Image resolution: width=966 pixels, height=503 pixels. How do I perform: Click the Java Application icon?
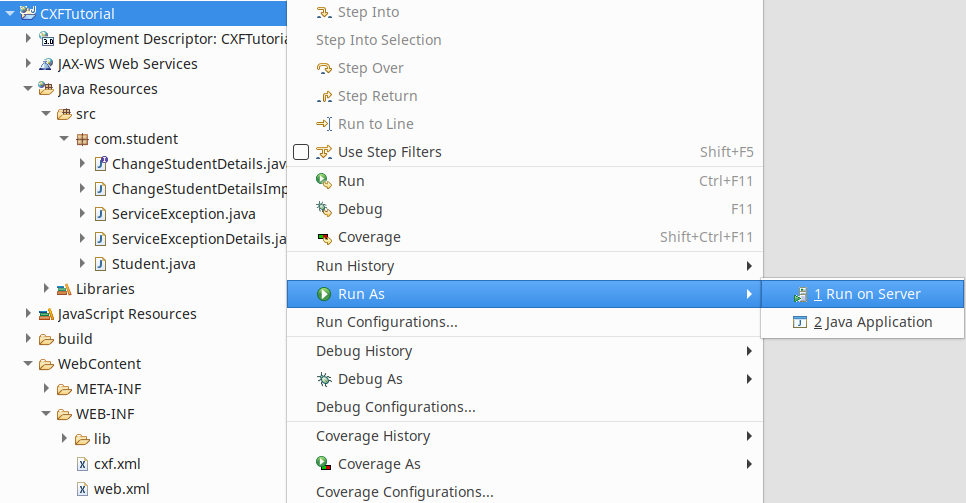(800, 322)
